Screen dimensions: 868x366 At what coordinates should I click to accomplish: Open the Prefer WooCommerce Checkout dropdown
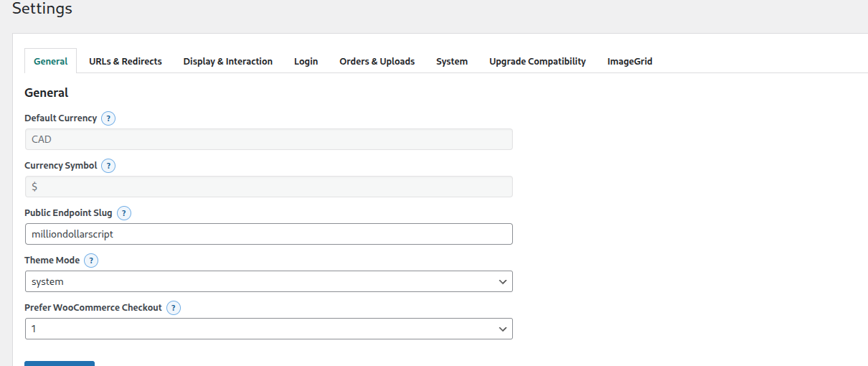coord(268,329)
